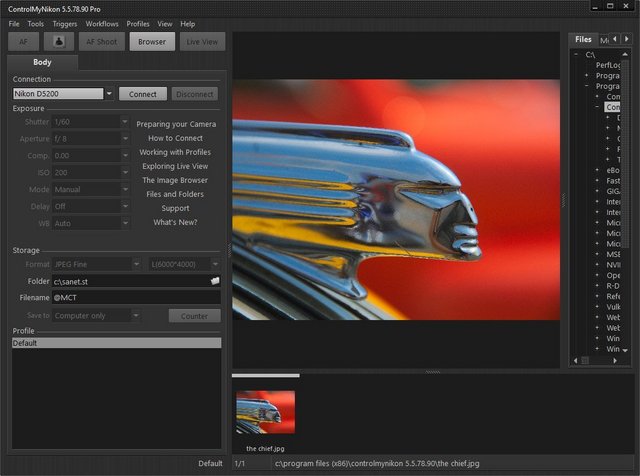The image size is (640, 476).
Task: Click the file tree horizontal scroll right arrow
Action: [x=615, y=360]
